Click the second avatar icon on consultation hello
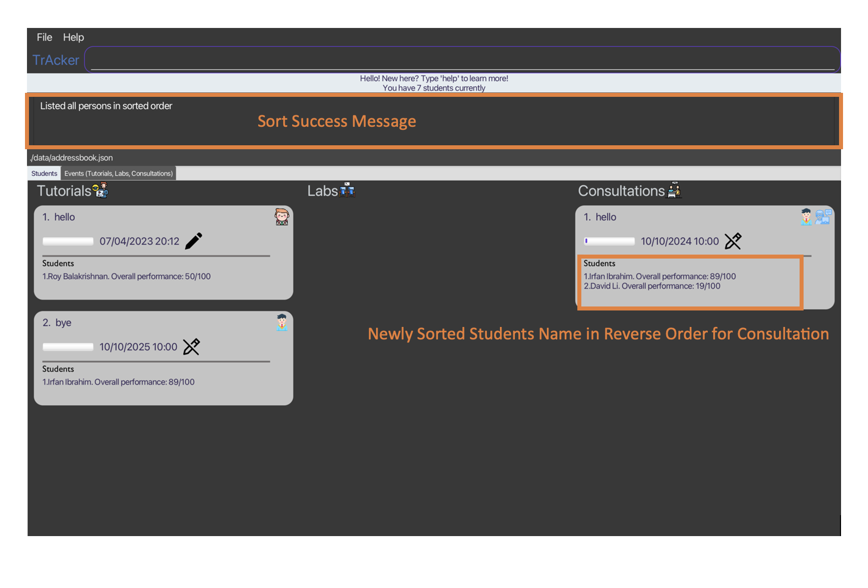868x588 pixels. tap(823, 217)
